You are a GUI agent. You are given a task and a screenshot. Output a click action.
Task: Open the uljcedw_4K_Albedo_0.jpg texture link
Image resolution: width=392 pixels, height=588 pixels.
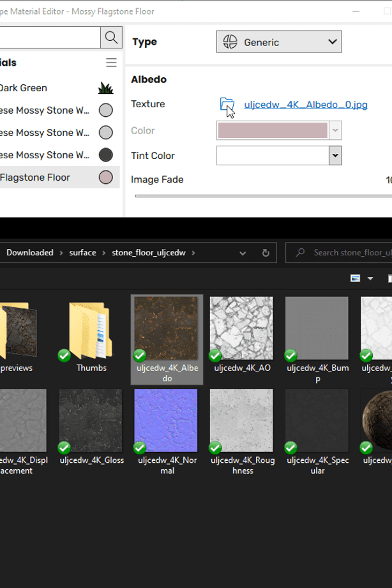click(x=305, y=105)
